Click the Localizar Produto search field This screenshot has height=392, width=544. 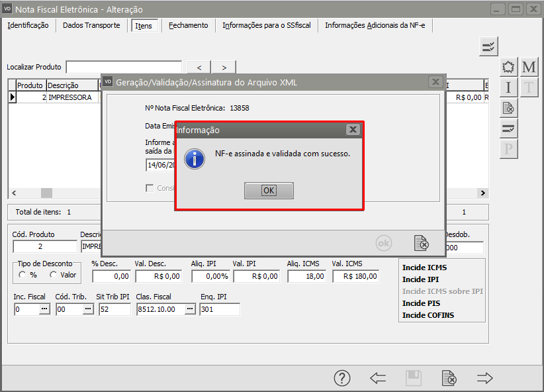[123, 67]
